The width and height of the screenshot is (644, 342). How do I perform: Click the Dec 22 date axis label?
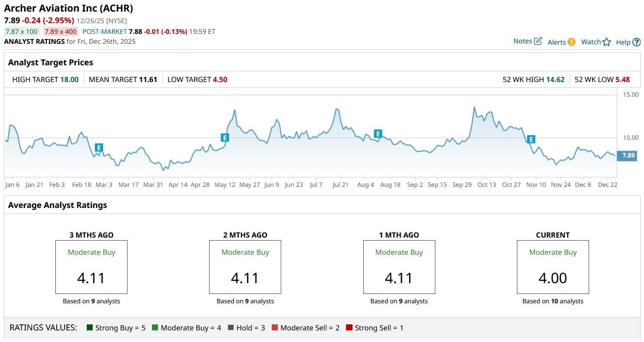(x=608, y=185)
